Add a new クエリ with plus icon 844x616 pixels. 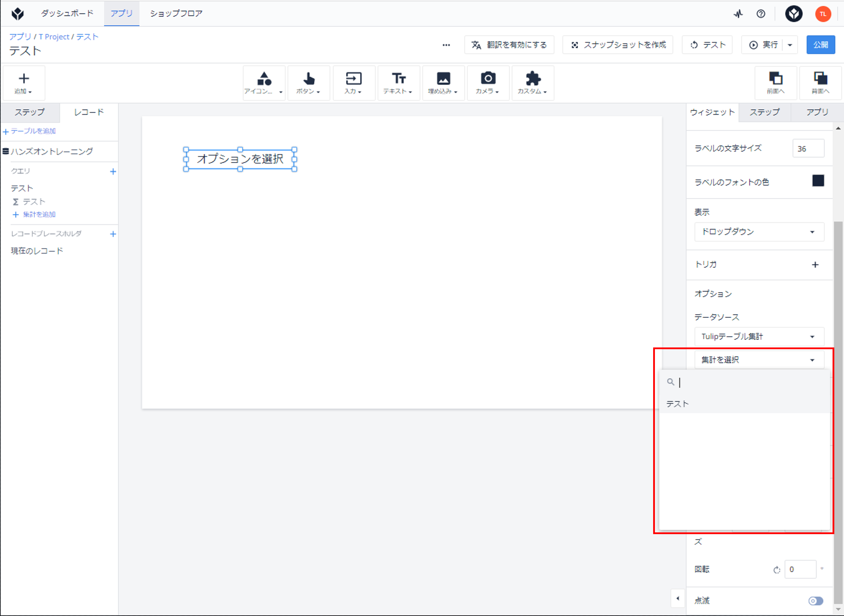point(113,171)
